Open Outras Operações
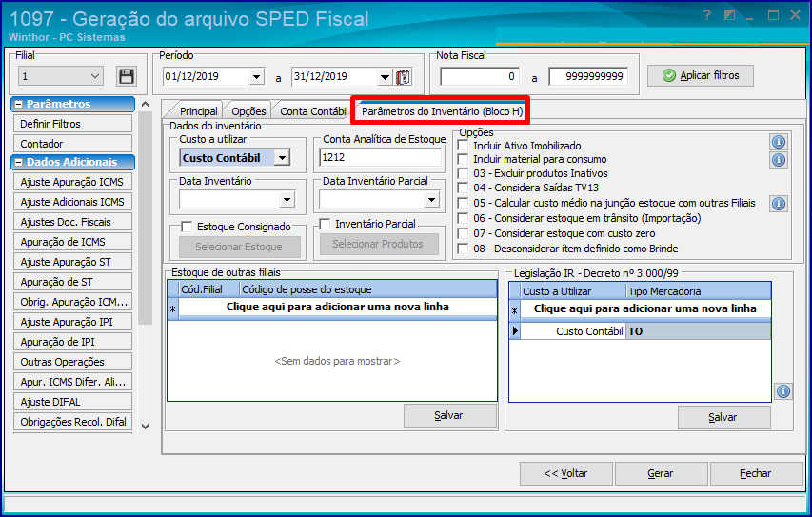812x517 pixels. (72, 362)
